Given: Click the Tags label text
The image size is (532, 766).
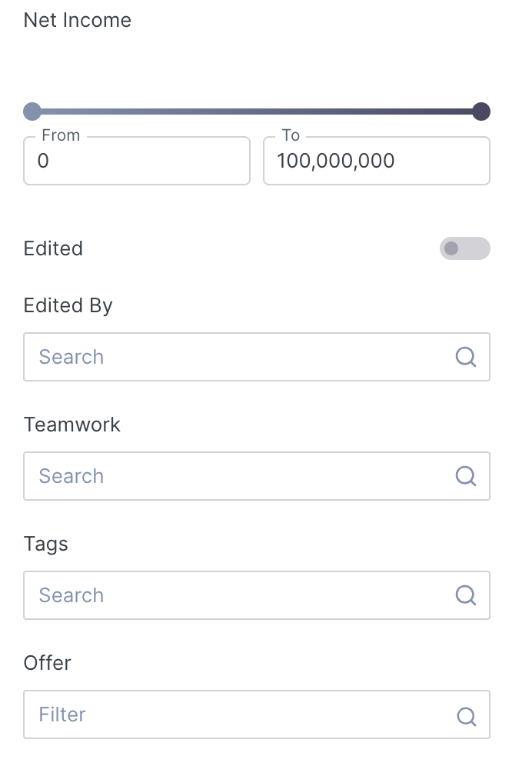Looking at the screenshot, I should pos(46,544).
